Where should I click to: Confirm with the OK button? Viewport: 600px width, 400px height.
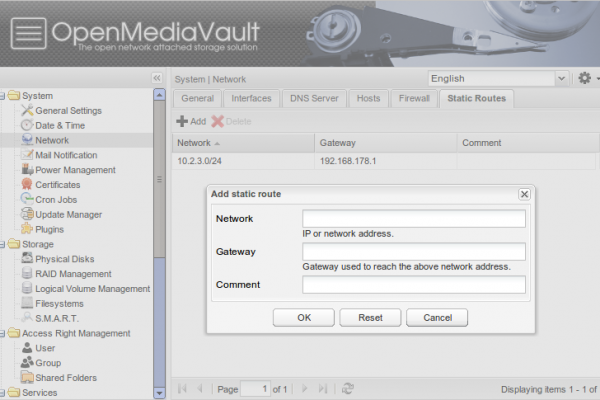(304, 318)
